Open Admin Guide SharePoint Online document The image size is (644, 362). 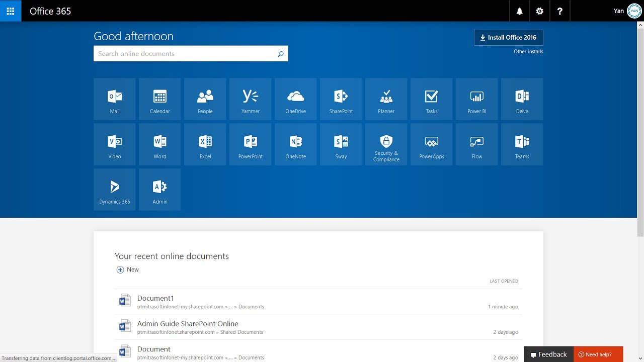click(188, 324)
